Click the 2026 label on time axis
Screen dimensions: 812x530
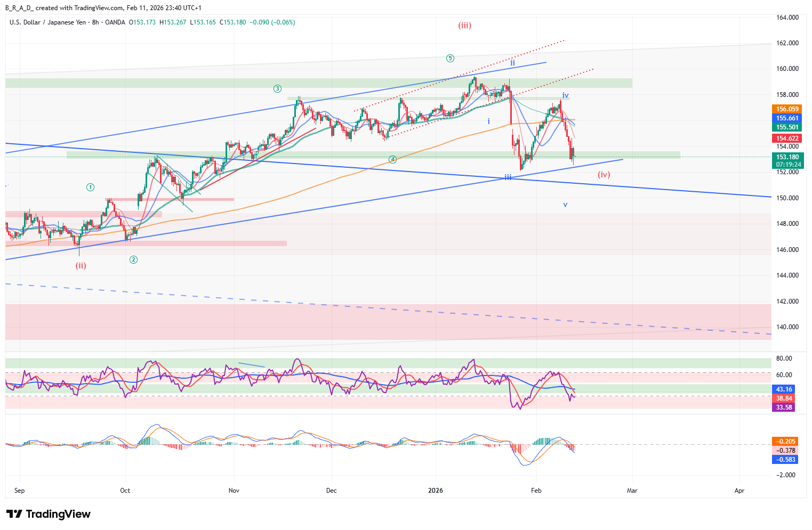(x=436, y=491)
